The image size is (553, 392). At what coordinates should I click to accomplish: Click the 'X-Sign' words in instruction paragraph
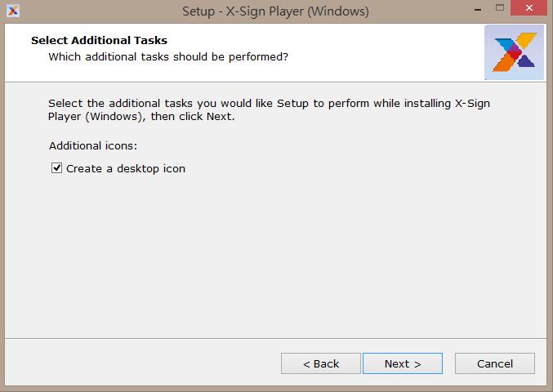(x=473, y=103)
